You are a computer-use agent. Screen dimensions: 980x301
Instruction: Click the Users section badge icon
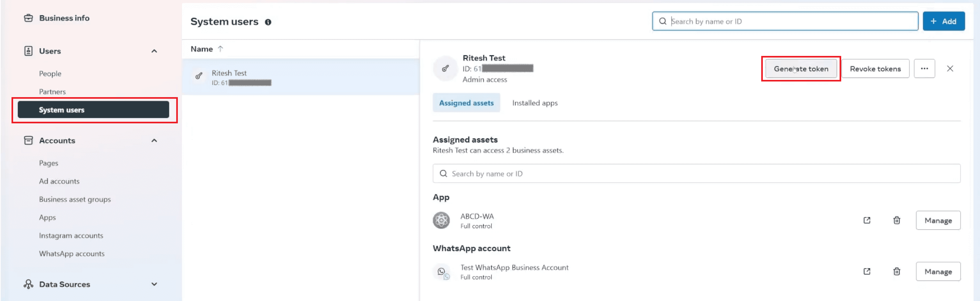(x=28, y=51)
